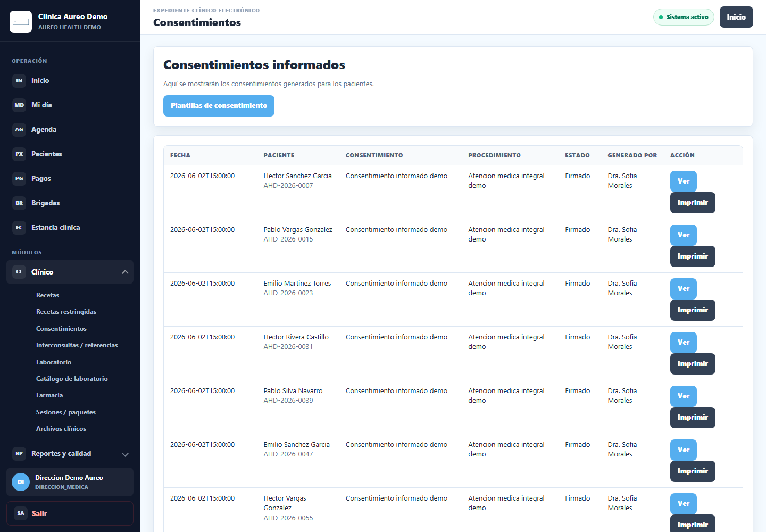Select Recetas under Clínico
Screen dimensions: 766x532
pos(47,295)
